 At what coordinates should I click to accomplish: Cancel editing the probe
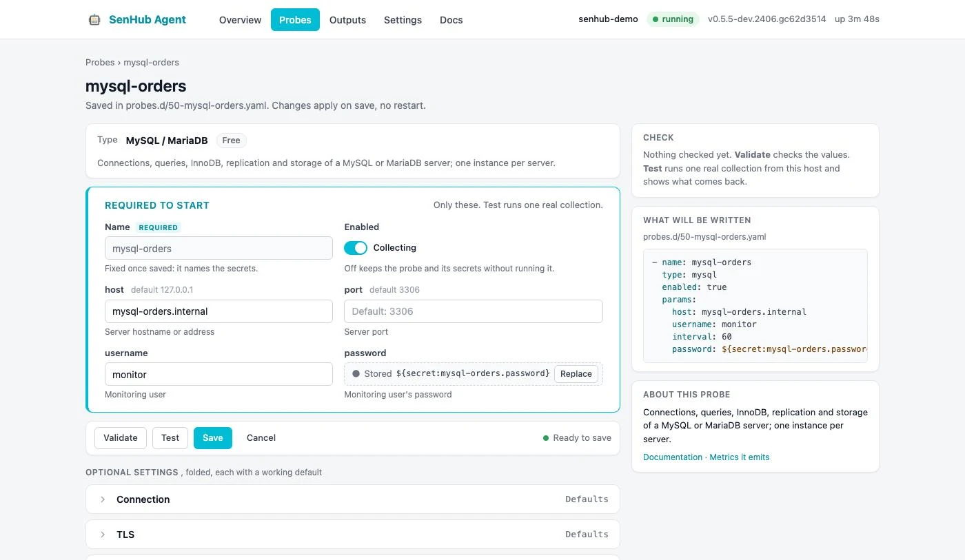point(261,438)
